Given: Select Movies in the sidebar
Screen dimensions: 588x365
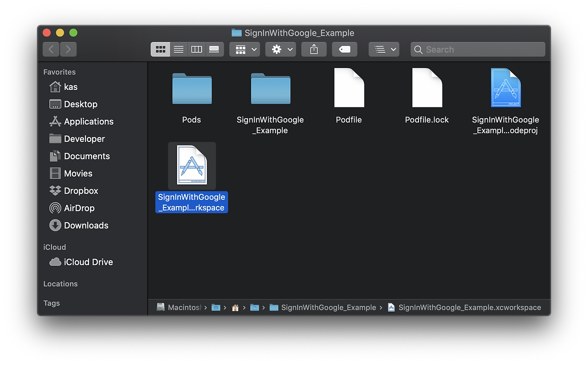Looking at the screenshot, I should [71, 174].
